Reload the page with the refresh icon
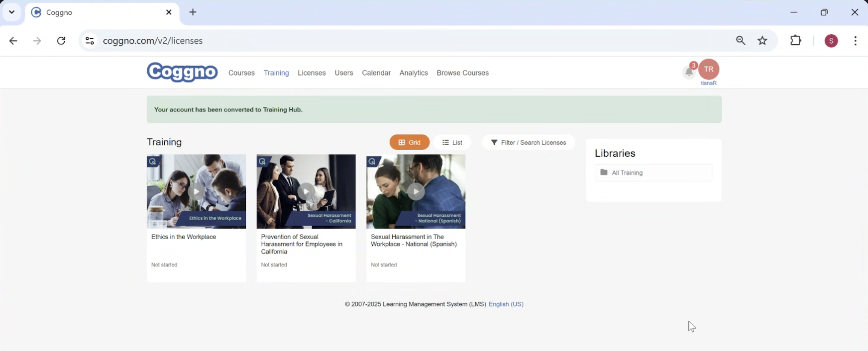The width and height of the screenshot is (868, 351). point(61,41)
